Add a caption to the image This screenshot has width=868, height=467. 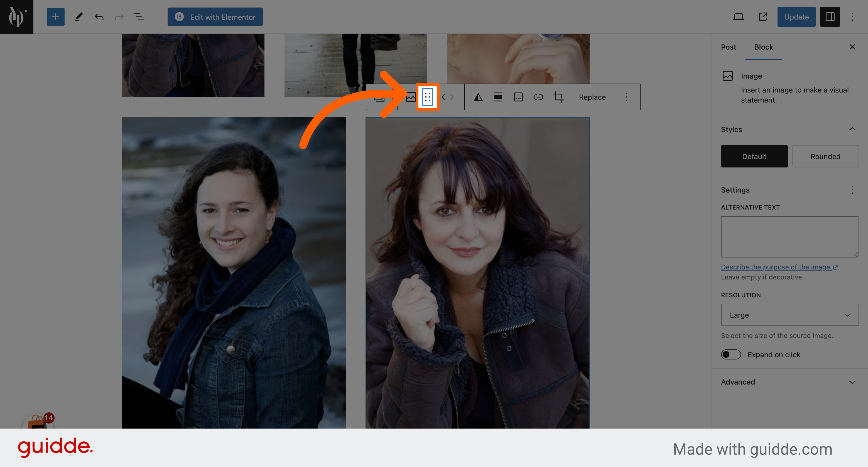[x=518, y=97]
